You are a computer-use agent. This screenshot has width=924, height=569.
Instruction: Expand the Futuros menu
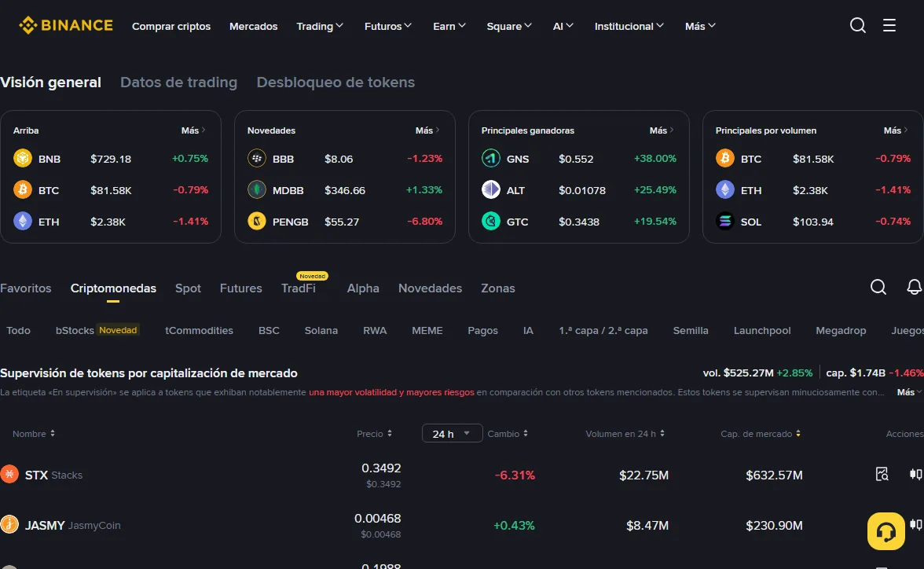(388, 26)
